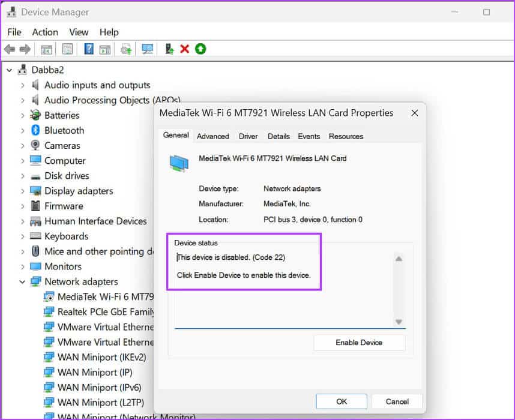Collapse the Dabba2 root node
This screenshot has height=420, width=515.
(x=10, y=70)
